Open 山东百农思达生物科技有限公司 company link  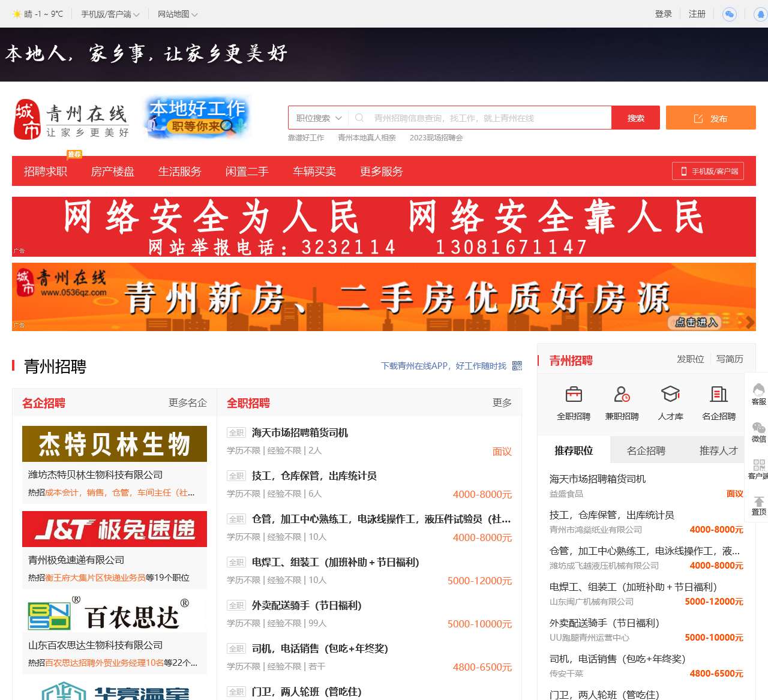tap(95, 645)
